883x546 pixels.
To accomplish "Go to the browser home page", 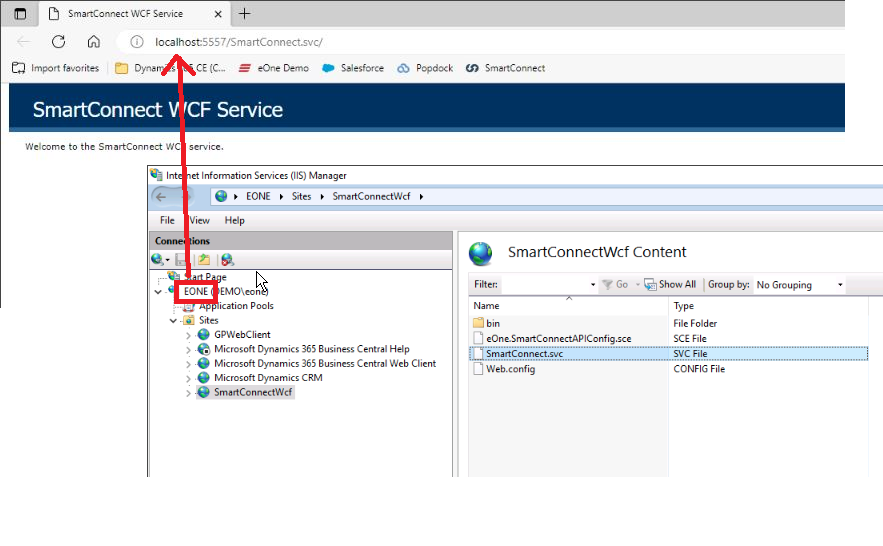I will pyautogui.click(x=93, y=42).
